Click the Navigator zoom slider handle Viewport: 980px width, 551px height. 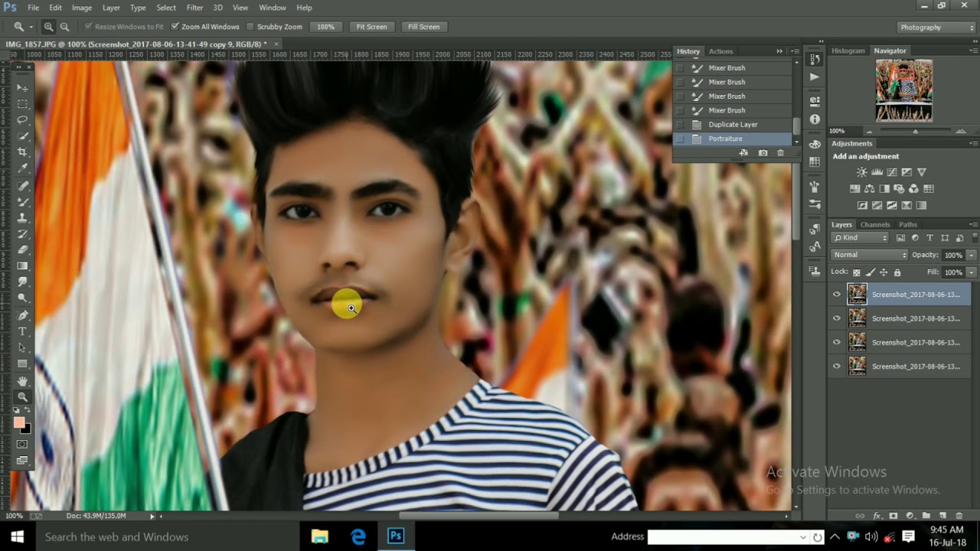915,132
